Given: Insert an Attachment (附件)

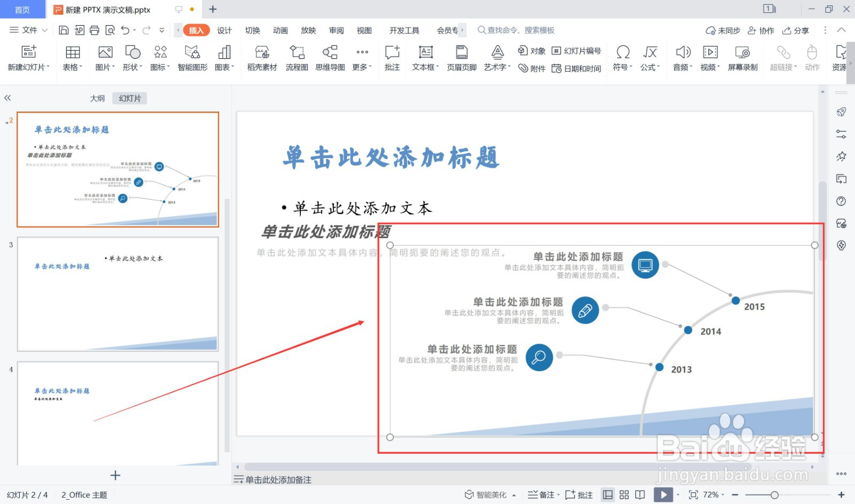Looking at the screenshot, I should (x=531, y=68).
